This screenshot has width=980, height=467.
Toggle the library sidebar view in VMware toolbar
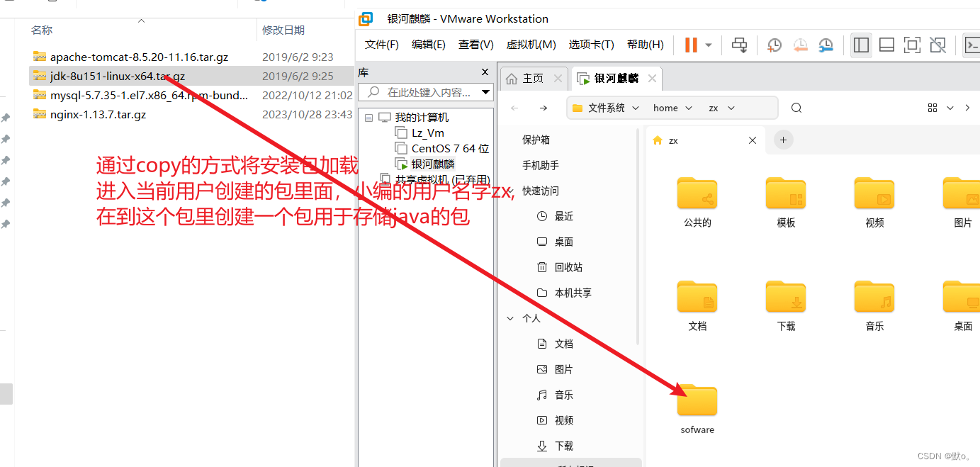861,45
